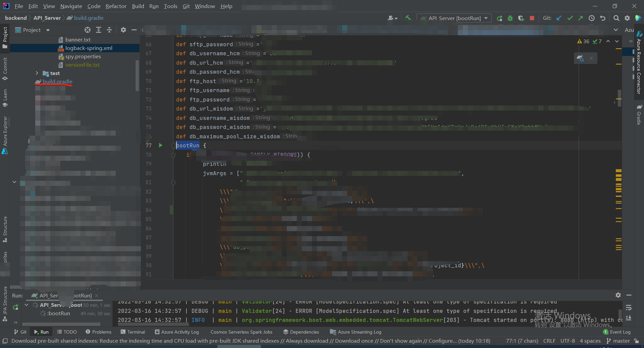
Task: Open the Gradle side tool window
Action: tap(639, 114)
